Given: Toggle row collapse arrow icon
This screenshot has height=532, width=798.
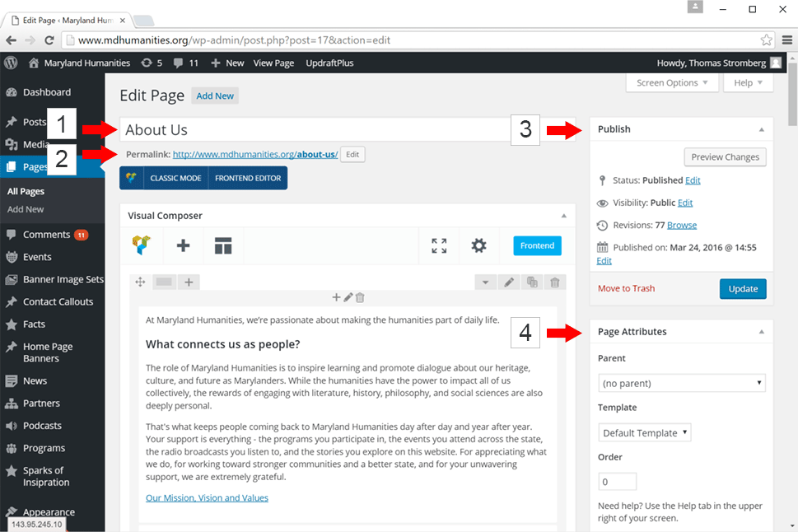Looking at the screenshot, I should point(486,282).
